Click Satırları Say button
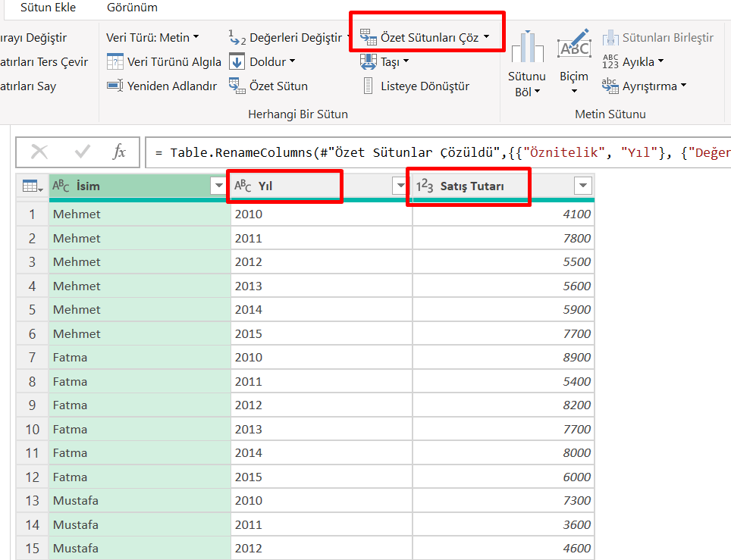The image size is (731, 560). [28, 86]
